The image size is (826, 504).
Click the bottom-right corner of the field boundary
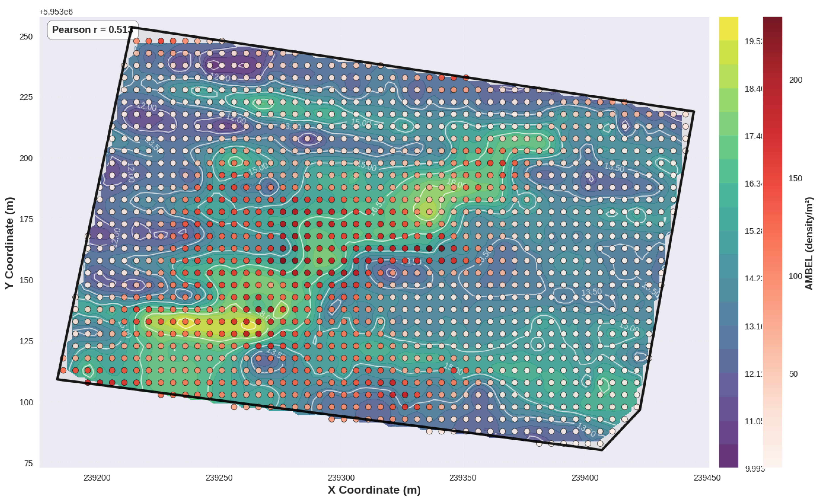pyautogui.click(x=602, y=450)
